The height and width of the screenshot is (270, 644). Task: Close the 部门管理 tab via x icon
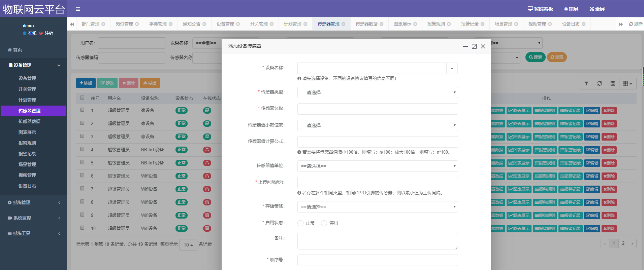(103, 24)
